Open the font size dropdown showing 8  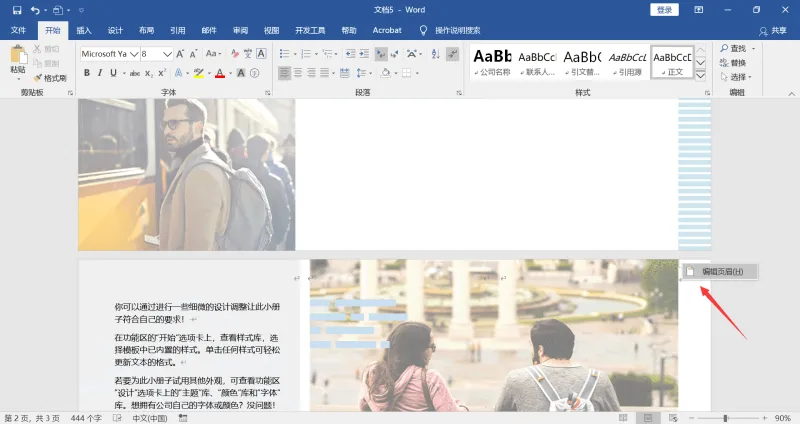pos(167,54)
